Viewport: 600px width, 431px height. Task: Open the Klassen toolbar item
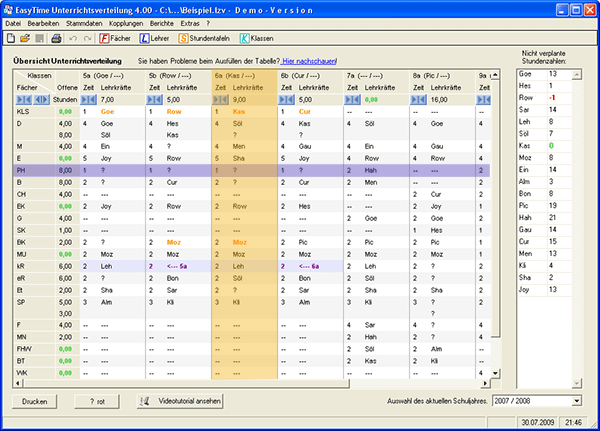256,38
